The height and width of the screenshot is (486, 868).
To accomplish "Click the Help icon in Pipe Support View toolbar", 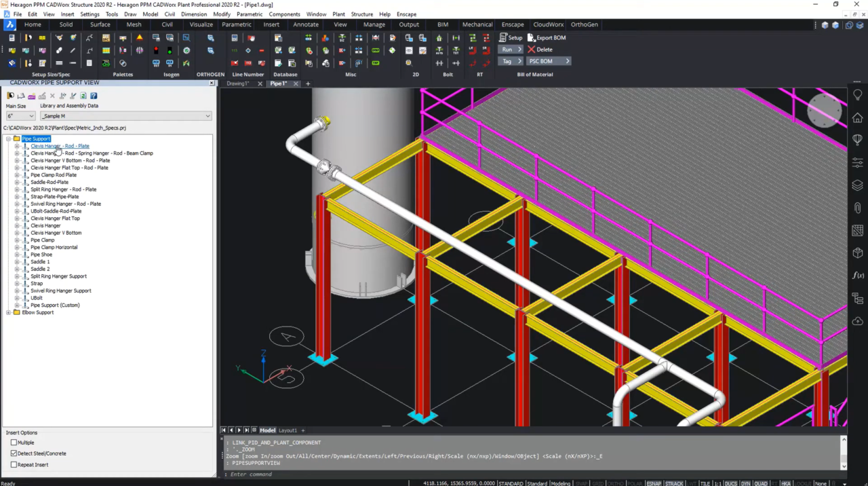I will coord(94,96).
